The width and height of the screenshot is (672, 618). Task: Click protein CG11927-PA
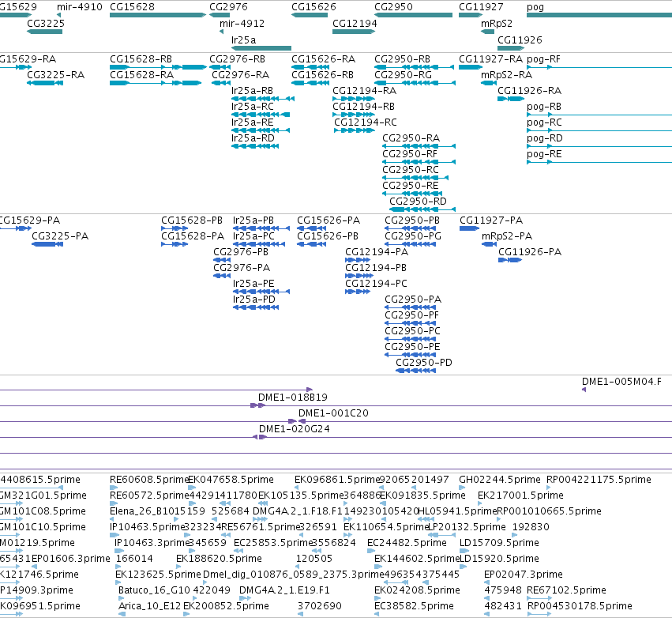point(491,220)
